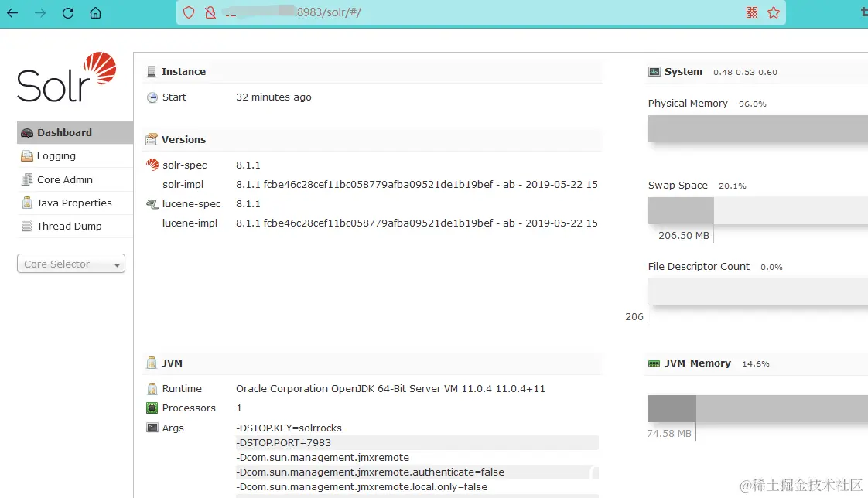
Task: Click the JVM-Memory usage bar
Action: 758,409
